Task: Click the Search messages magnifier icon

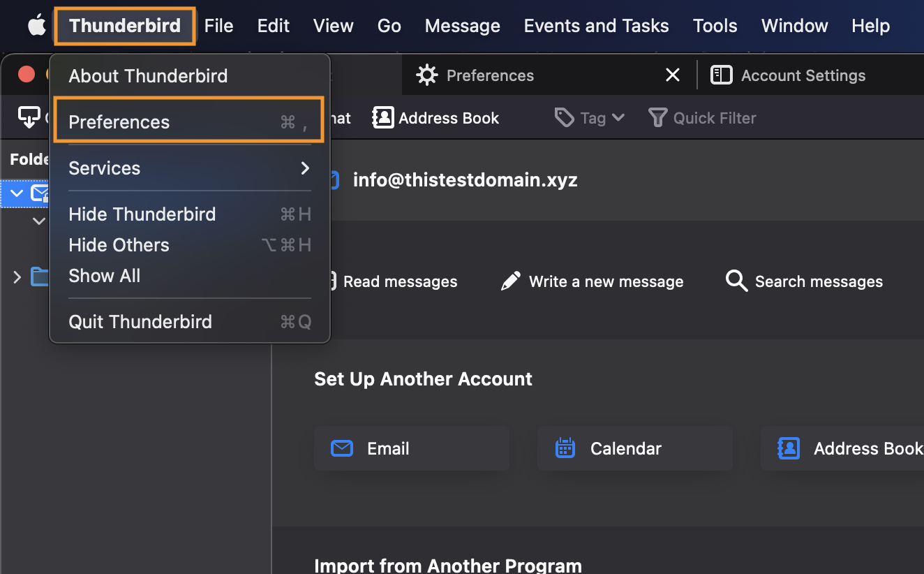Action: tap(736, 281)
